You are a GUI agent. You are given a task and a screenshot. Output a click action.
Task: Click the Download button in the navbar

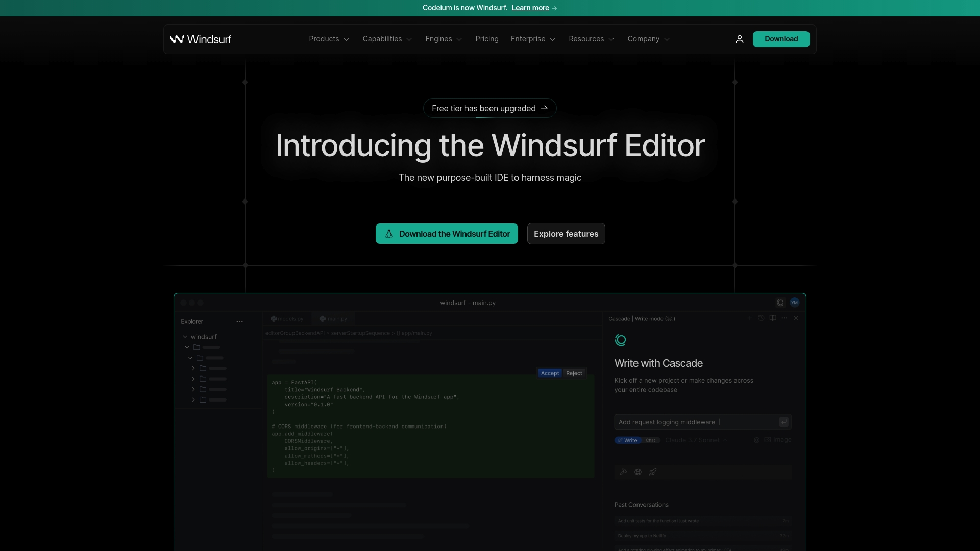pos(781,39)
